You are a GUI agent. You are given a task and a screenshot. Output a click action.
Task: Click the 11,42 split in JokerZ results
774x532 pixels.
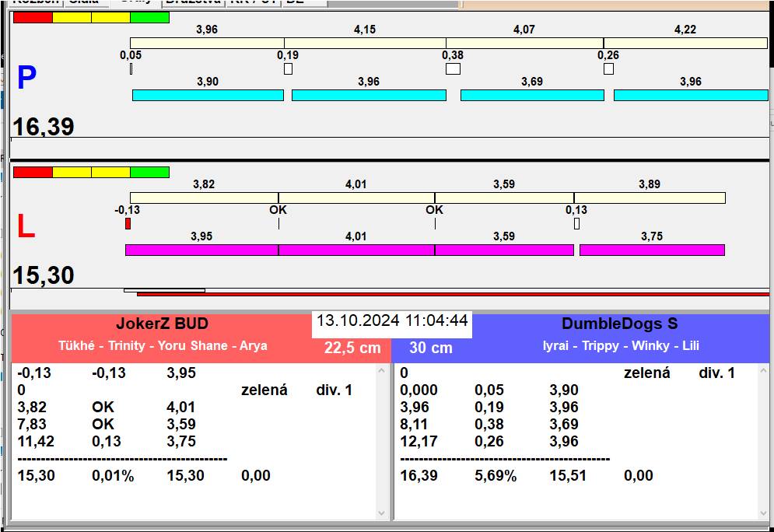tap(36, 441)
